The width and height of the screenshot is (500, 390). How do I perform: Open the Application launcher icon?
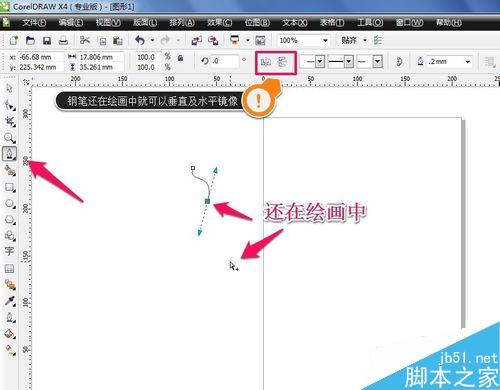pos(235,40)
